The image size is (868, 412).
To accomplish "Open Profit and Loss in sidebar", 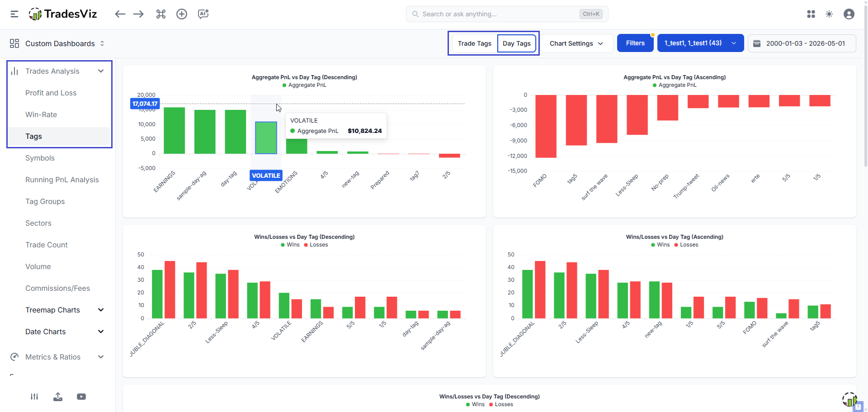I will point(51,93).
